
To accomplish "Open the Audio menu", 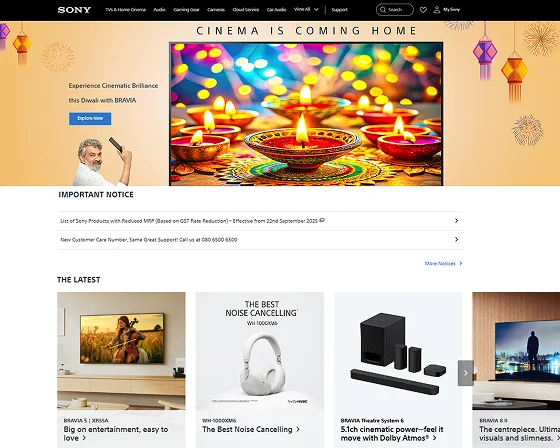I will (159, 10).
